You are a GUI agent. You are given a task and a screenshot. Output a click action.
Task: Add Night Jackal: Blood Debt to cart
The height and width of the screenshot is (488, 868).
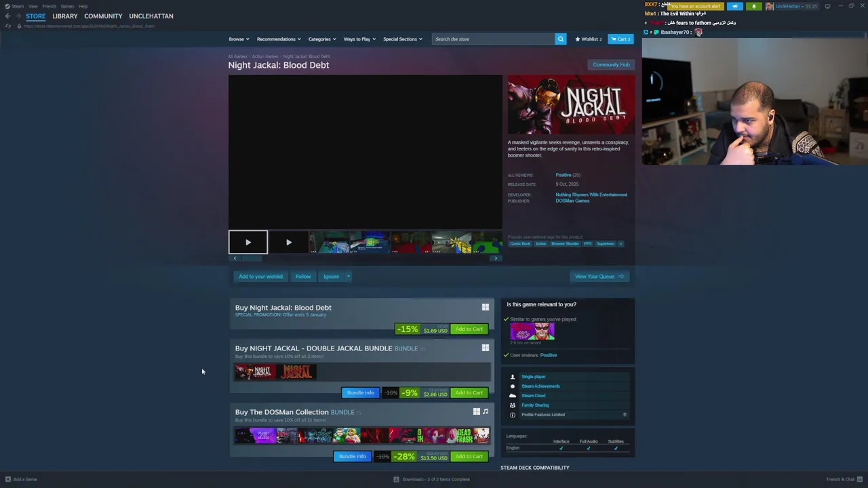(x=469, y=329)
